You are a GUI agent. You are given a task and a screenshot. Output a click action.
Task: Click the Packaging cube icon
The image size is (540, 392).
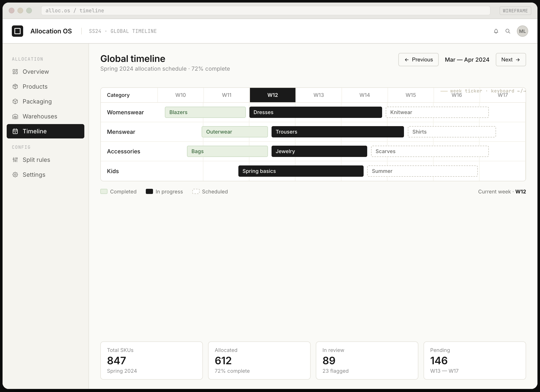pyautogui.click(x=15, y=101)
